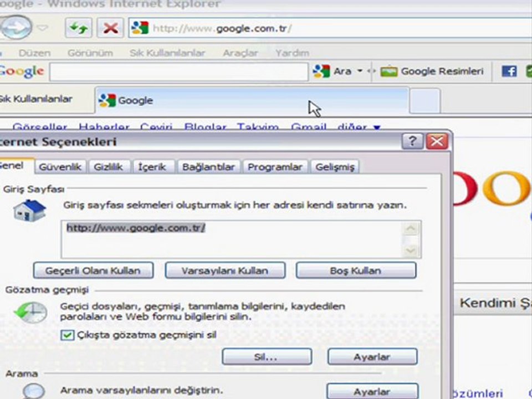Viewport: 532px width, 399px height.
Task: Open the Gmail link on Google page
Action: pos(309,127)
